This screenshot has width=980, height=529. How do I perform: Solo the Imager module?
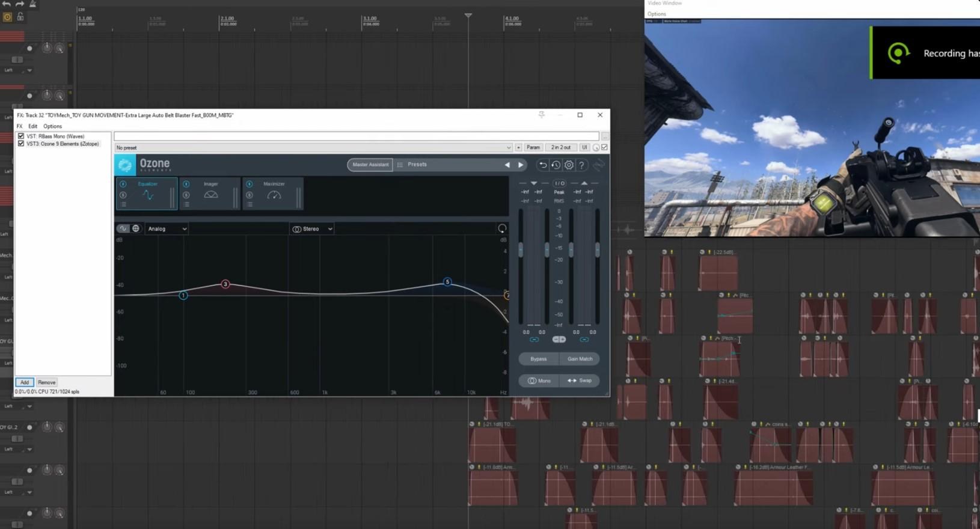point(186,195)
